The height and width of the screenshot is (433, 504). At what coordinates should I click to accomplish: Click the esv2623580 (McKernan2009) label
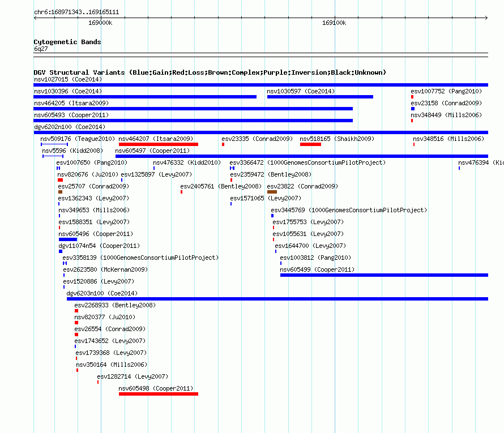[x=105, y=269]
